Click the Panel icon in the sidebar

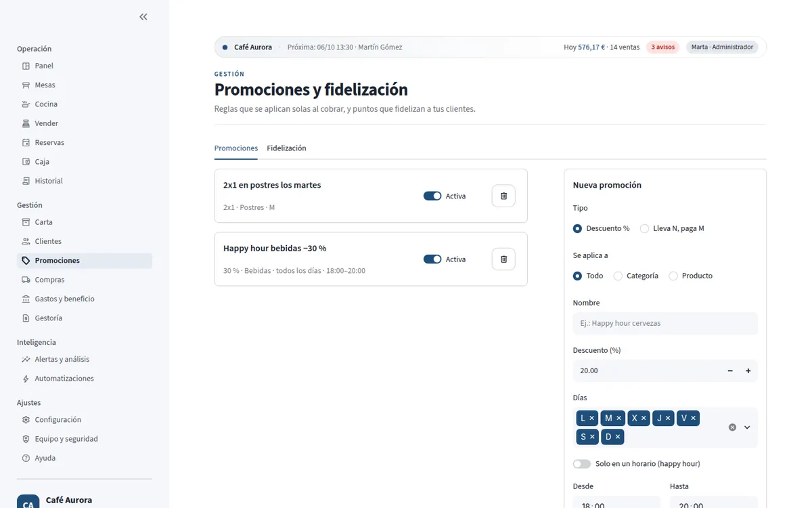click(x=26, y=66)
